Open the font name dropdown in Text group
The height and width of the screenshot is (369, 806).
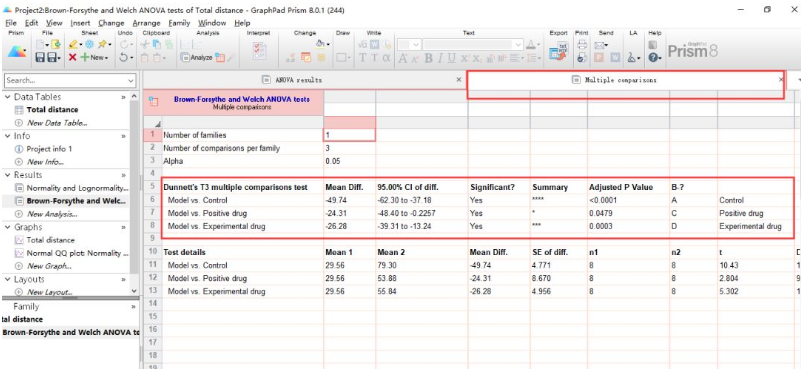tap(519, 45)
